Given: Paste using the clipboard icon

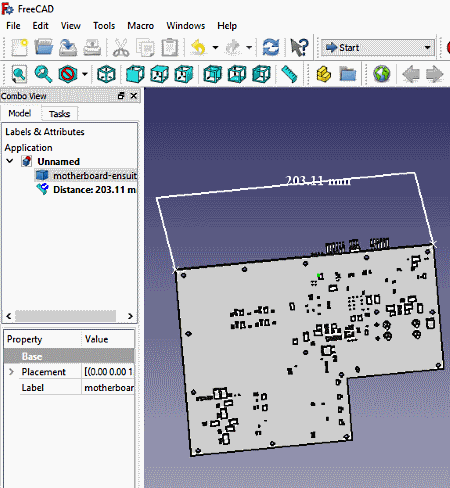Looking at the screenshot, I should 170,47.
